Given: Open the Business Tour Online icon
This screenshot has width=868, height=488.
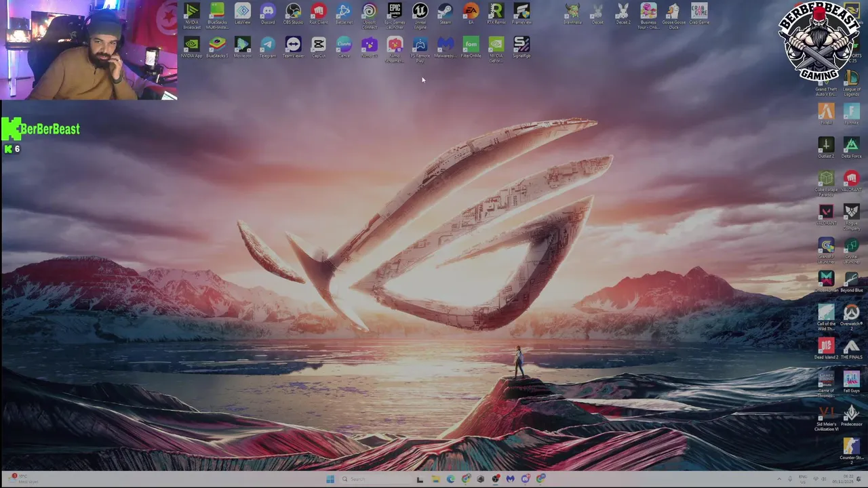Looking at the screenshot, I should click(x=648, y=16).
